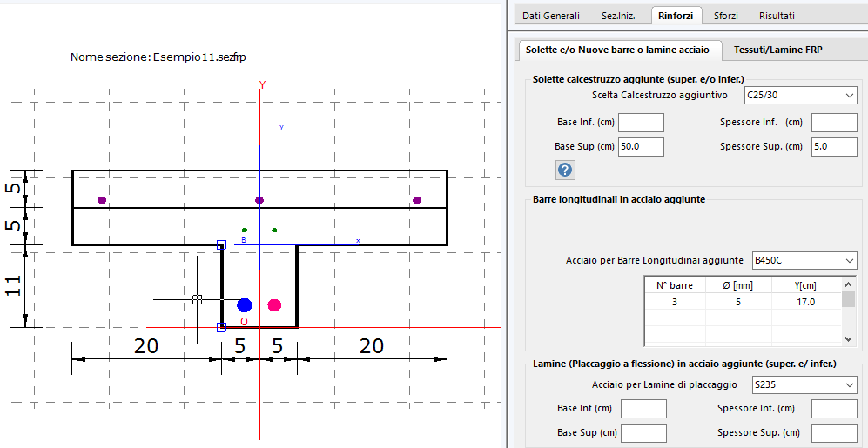Open the S235 plate steel dropdown
Screen dimensions: 868x448
[x=804, y=384]
